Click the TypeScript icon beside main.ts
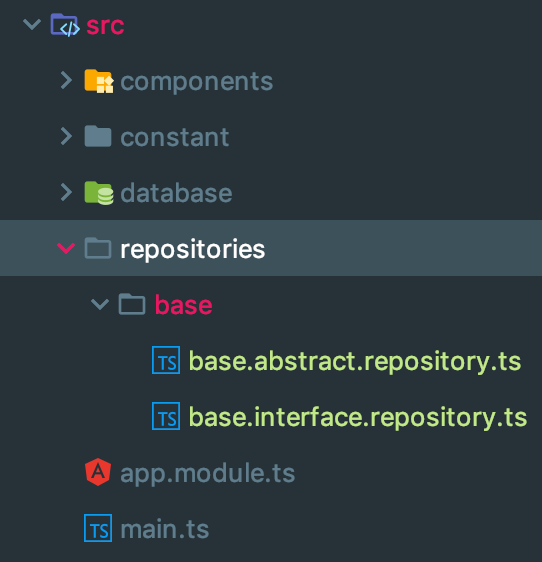 (98, 528)
